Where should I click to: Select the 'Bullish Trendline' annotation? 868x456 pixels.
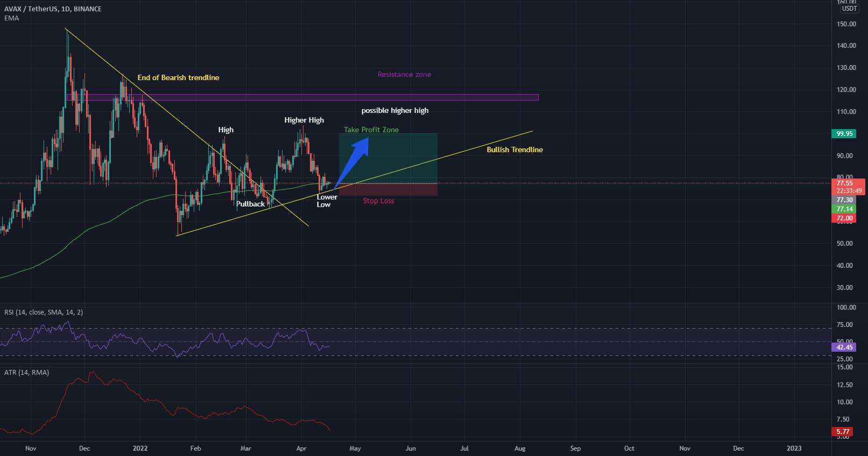pyautogui.click(x=514, y=149)
